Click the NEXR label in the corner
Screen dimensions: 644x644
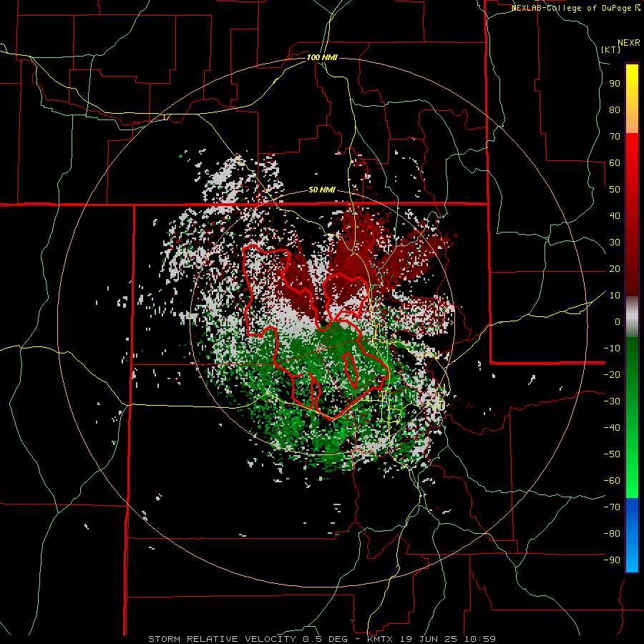click(x=629, y=43)
